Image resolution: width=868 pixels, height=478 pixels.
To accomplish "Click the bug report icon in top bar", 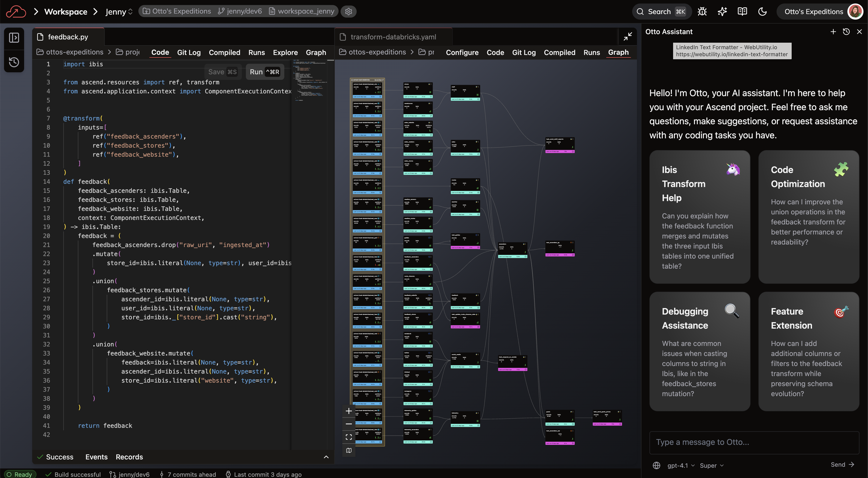I will pyautogui.click(x=702, y=12).
